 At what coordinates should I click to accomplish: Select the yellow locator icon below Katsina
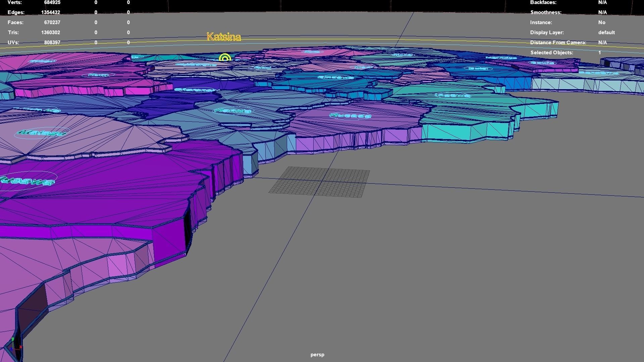coord(225,57)
